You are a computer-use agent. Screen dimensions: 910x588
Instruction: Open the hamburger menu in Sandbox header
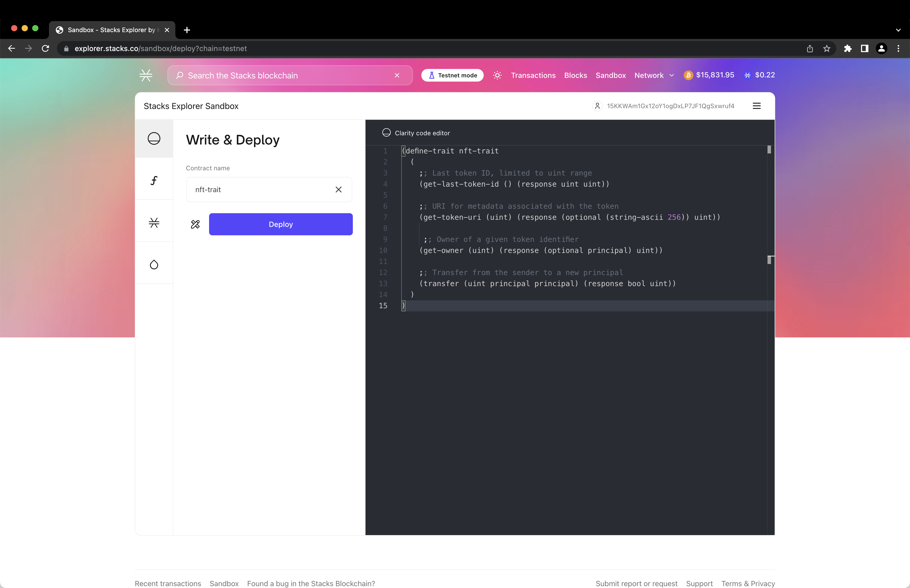tap(756, 106)
